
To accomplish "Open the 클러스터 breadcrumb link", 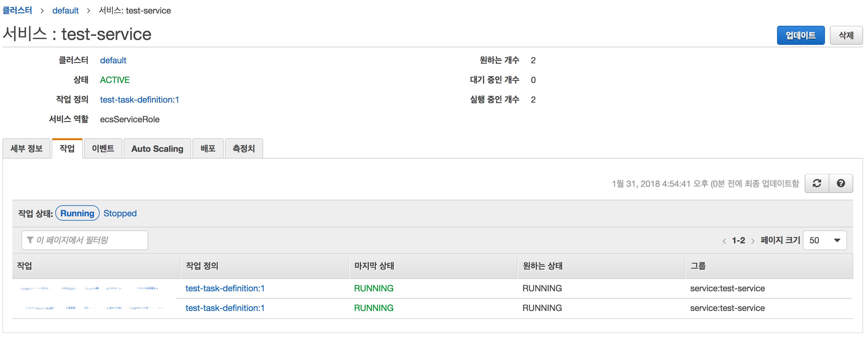I will coord(17,10).
